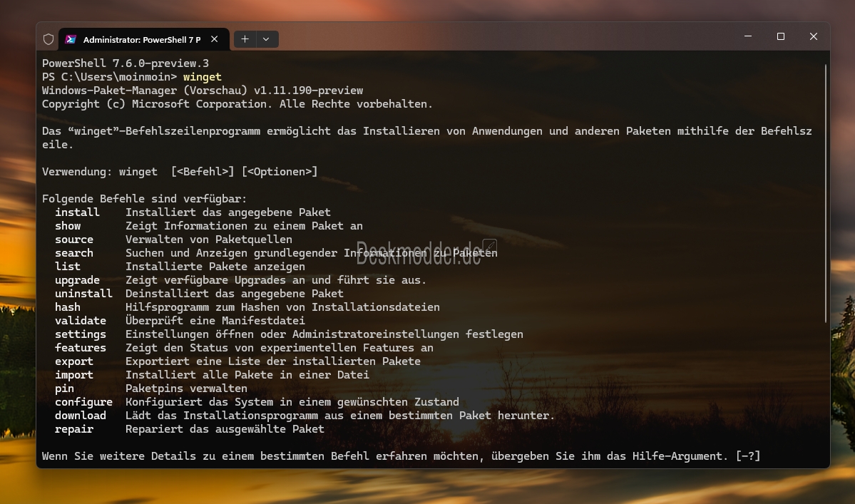Click the 'configure' command name
This screenshot has width=855, height=504.
point(83,402)
